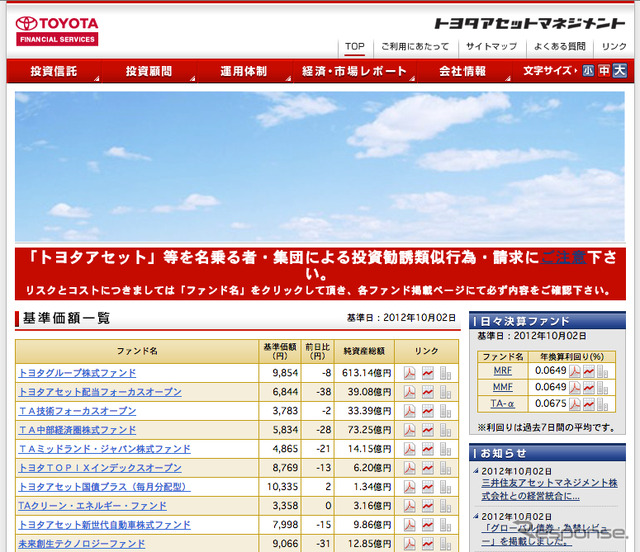The width and height of the screenshot is (640, 552).
Task: Select the TOP tab
Action: tap(355, 47)
